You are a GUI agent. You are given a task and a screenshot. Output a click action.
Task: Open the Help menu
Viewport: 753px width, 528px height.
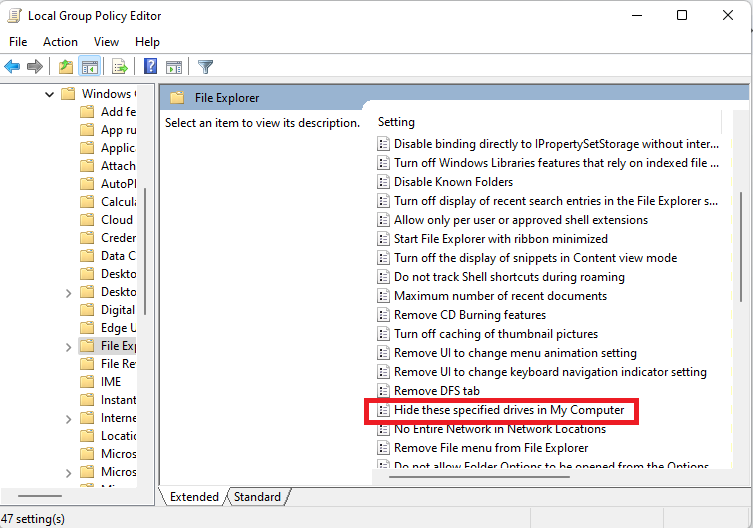[x=147, y=42]
